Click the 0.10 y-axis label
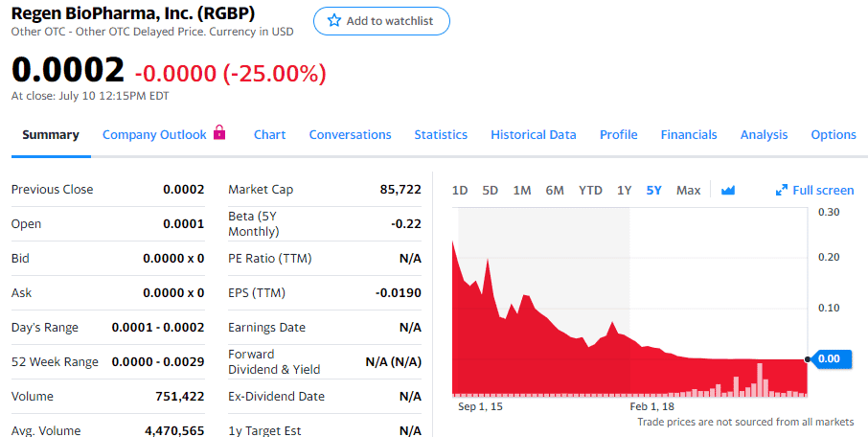 point(829,308)
